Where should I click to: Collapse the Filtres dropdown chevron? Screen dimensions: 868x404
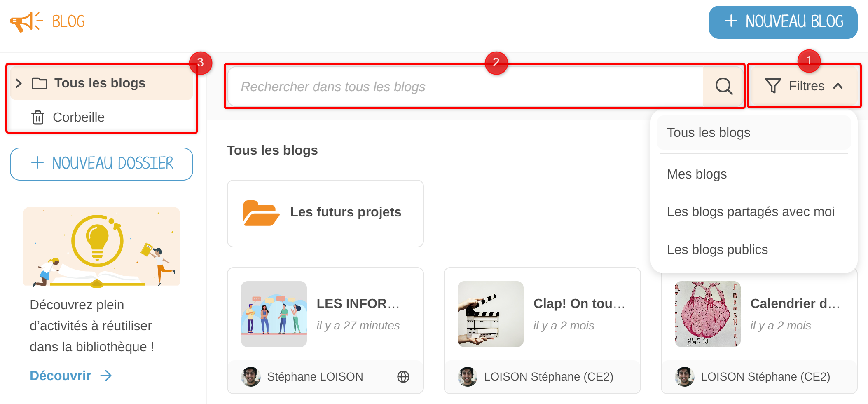838,86
